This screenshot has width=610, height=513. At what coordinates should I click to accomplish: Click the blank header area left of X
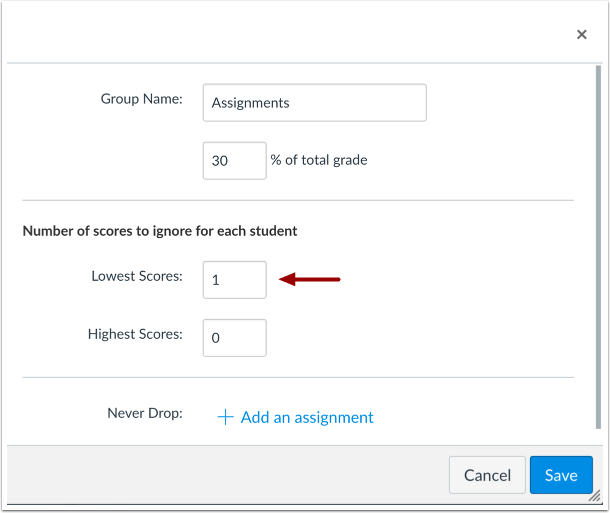point(290,34)
